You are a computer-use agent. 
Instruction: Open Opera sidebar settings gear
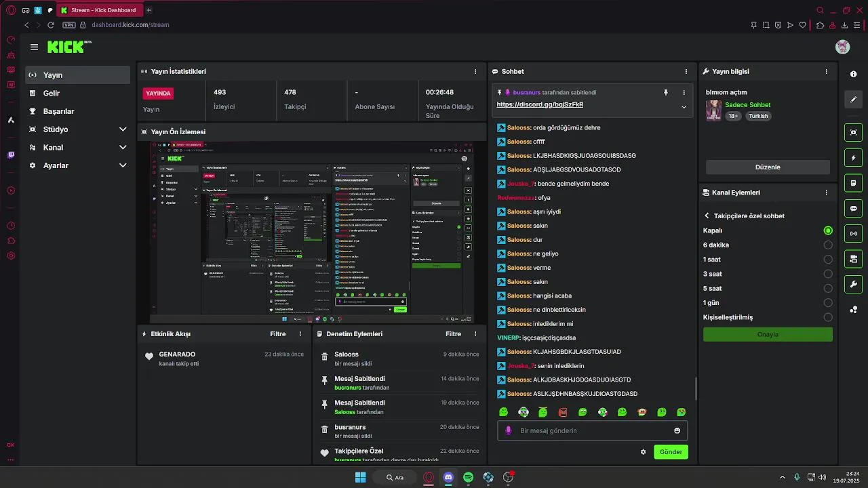click(x=11, y=256)
